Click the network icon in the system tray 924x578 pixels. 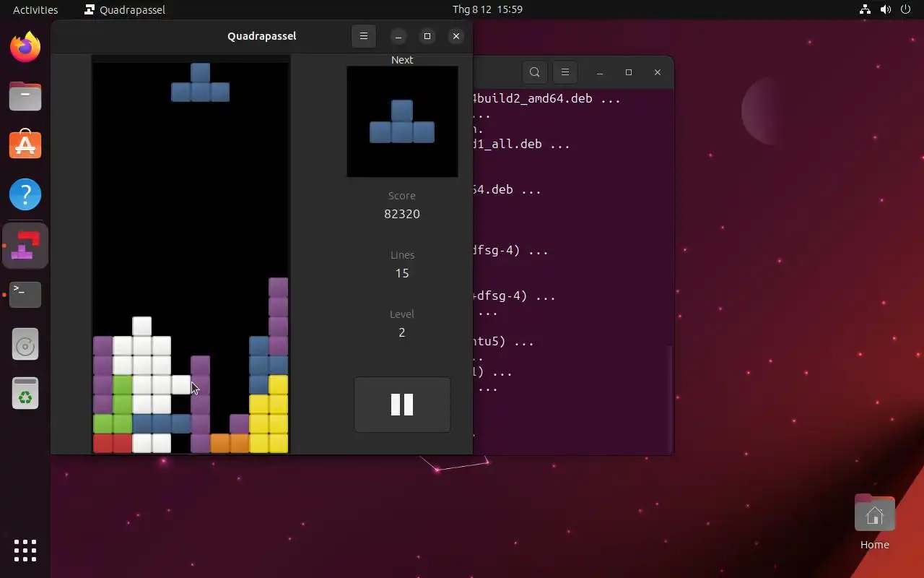(865, 9)
